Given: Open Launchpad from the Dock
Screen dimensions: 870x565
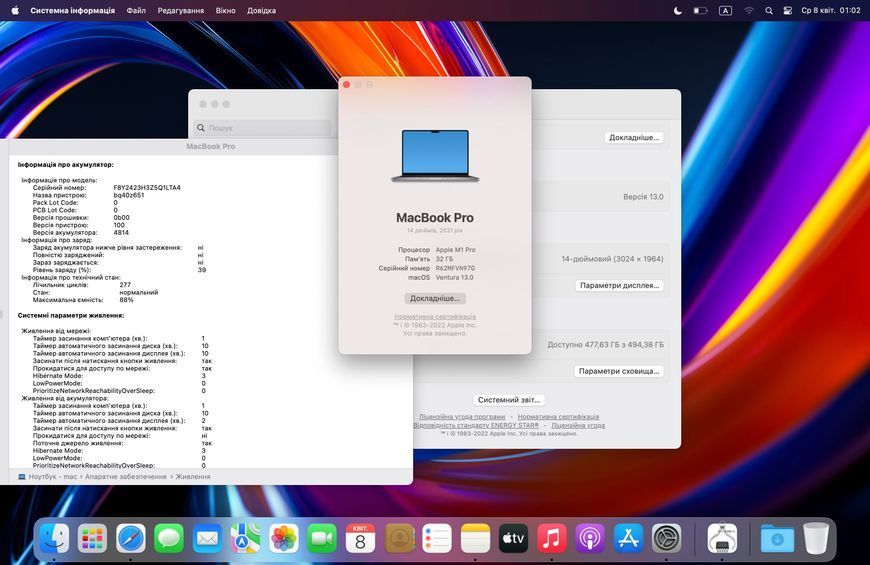Looking at the screenshot, I should tap(92, 538).
